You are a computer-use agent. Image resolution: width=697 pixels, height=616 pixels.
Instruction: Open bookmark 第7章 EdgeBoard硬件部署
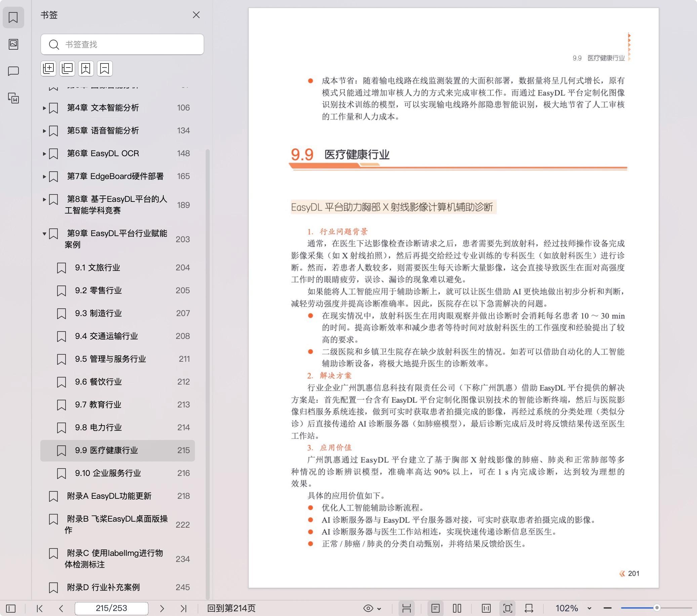click(115, 176)
